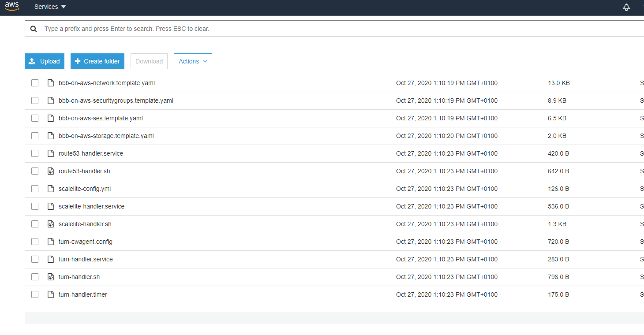This screenshot has width=644, height=335.
Task: Click the bell notifications icon
Action: click(x=626, y=7)
